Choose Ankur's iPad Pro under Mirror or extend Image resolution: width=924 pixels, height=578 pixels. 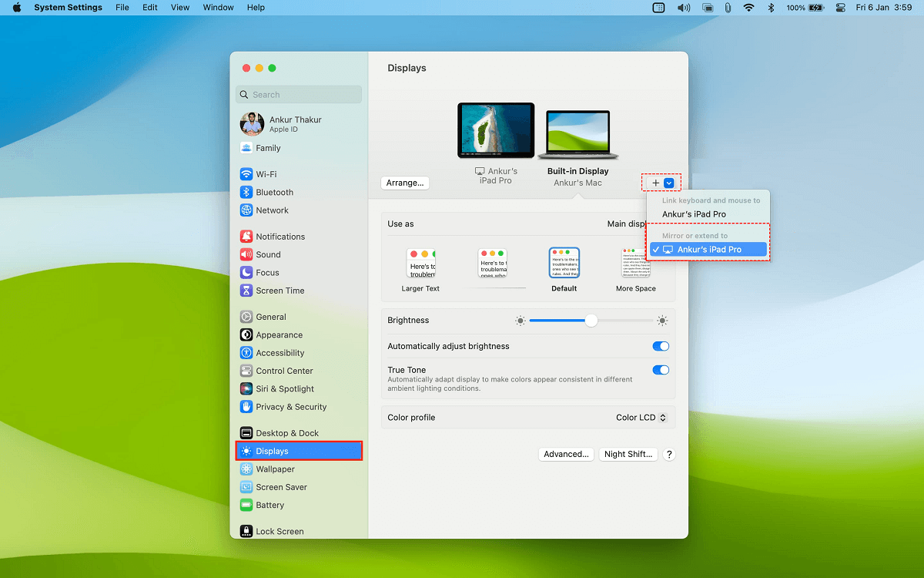(x=708, y=250)
